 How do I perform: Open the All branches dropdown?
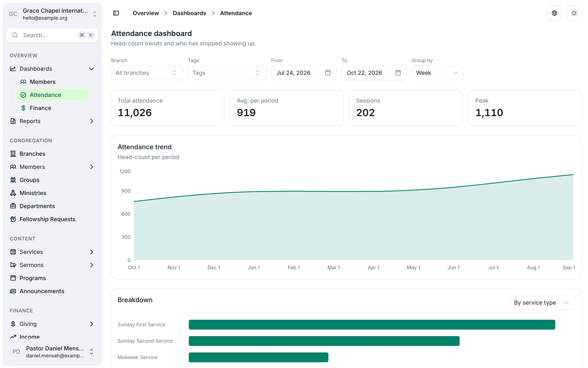[x=147, y=73]
